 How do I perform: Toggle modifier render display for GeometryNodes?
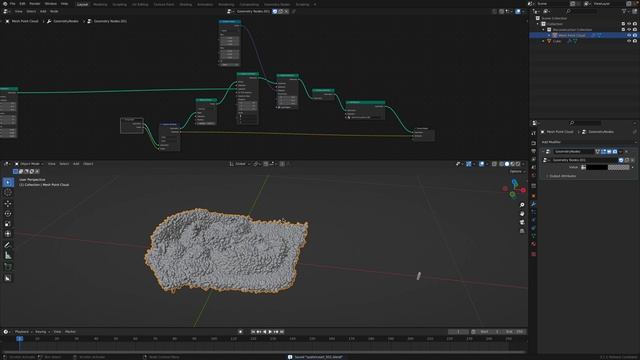tap(615, 152)
